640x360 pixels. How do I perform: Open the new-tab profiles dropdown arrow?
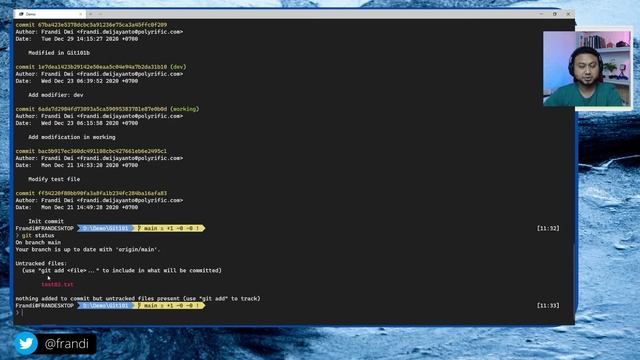click(x=100, y=14)
